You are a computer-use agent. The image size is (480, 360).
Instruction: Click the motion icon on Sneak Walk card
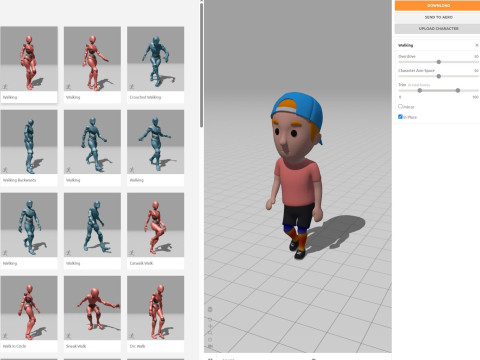click(68, 336)
